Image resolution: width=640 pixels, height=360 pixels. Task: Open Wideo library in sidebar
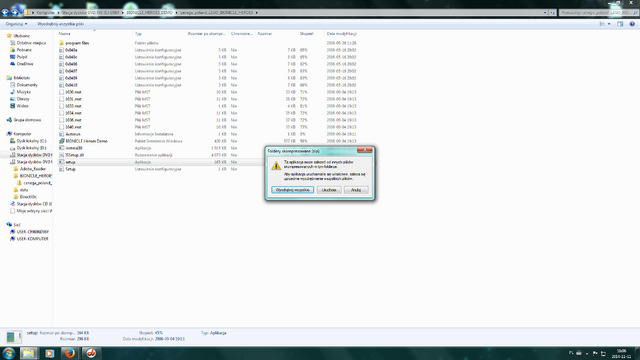(22, 106)
